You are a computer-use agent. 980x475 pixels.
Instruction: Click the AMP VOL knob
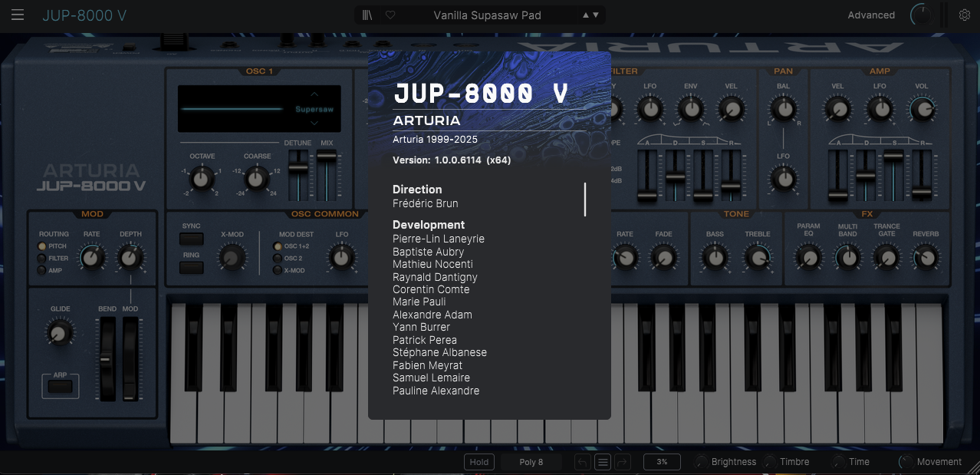click(921, 110)
